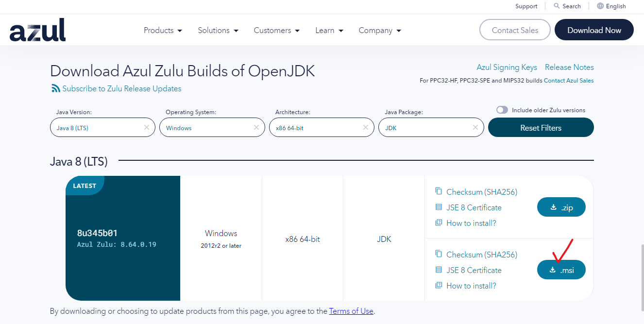Expand the Company menu

click(380, 30)
